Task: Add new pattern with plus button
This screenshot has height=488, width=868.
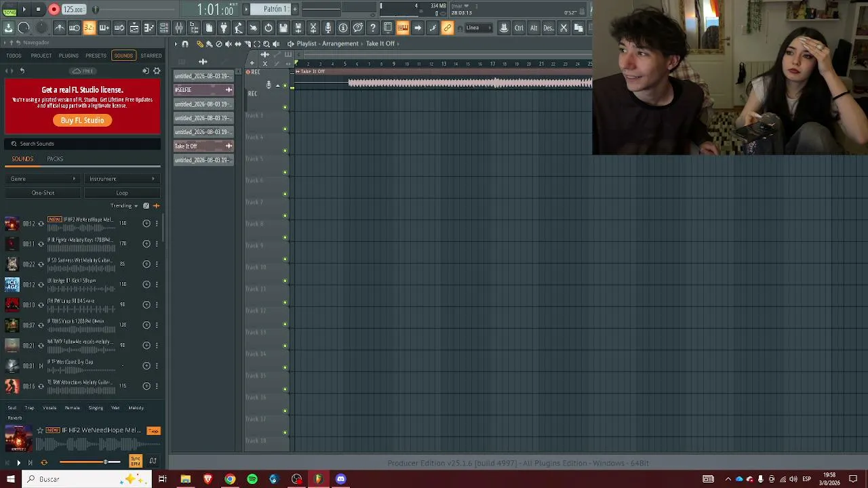Action: pyautogui.click(x=295, y=9)
